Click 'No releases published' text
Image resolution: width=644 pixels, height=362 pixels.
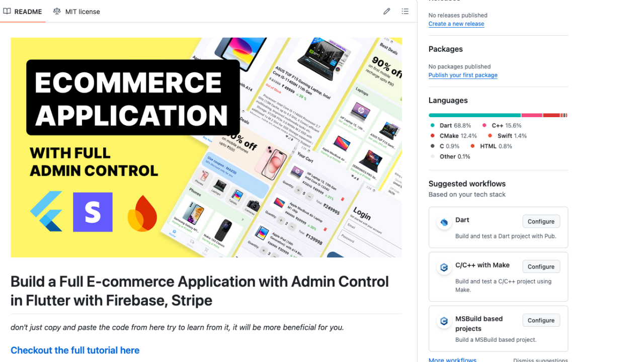click(x=458, y=15)
